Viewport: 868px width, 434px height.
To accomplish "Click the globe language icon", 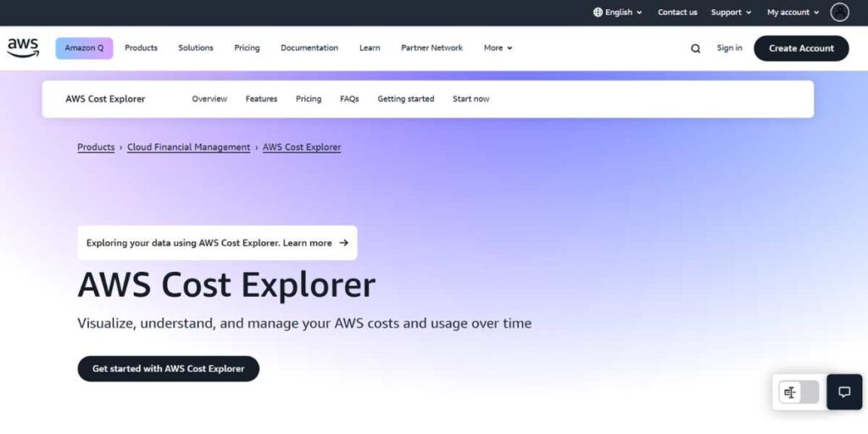I will 598,13.
